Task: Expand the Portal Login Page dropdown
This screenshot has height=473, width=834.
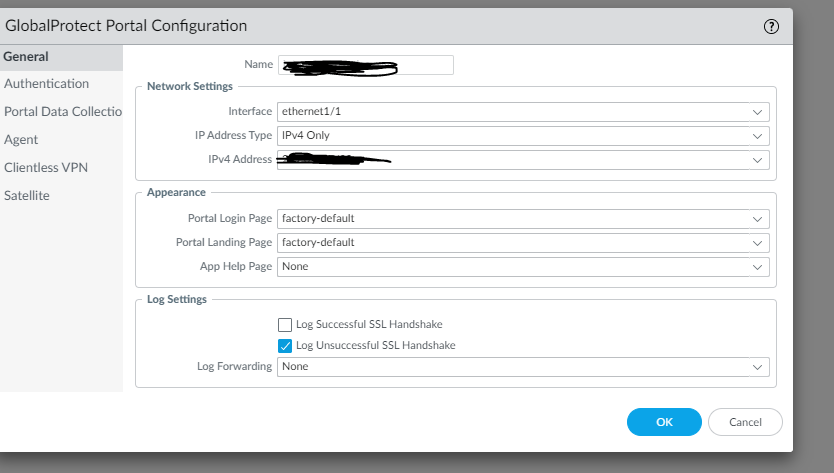Action: point(523,219)
